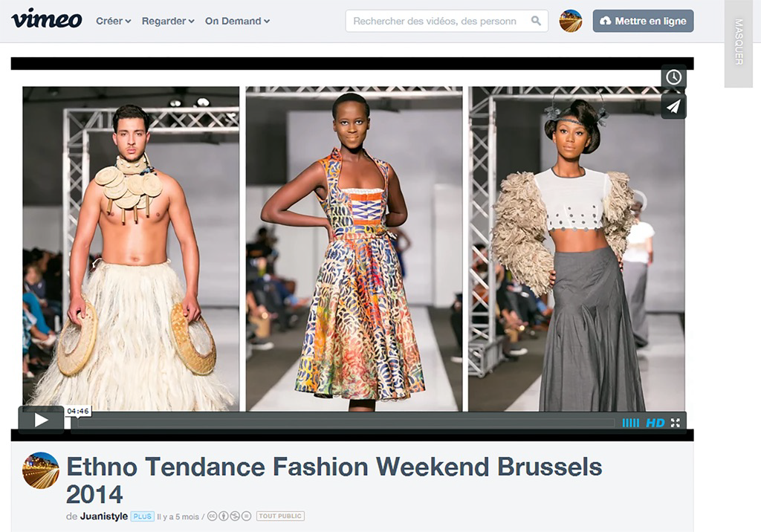Click the Vimeo logo
Viewport: 761px width, 532px height.
point(47,19)
